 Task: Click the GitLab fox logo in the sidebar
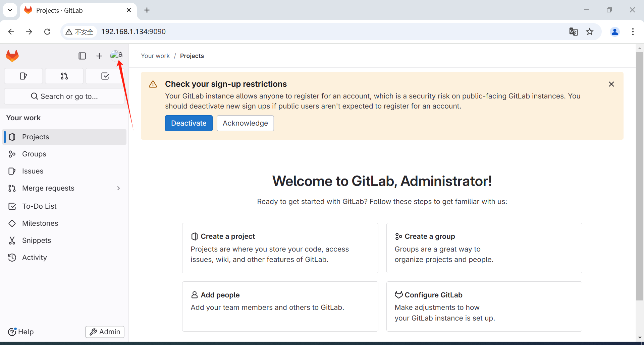(x=12, y=56)
